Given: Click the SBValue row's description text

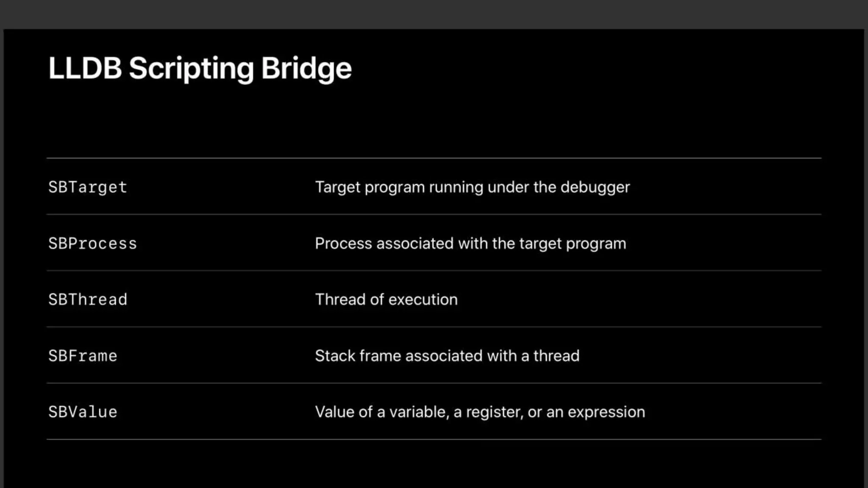Looking at the screenshot, I should pos(480,412).
